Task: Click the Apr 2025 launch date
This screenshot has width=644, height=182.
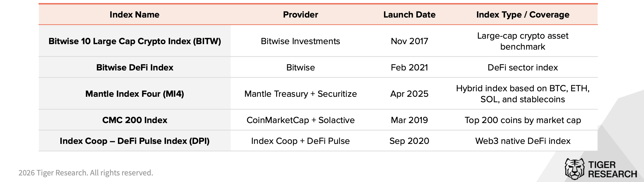Action: [409, 94]
